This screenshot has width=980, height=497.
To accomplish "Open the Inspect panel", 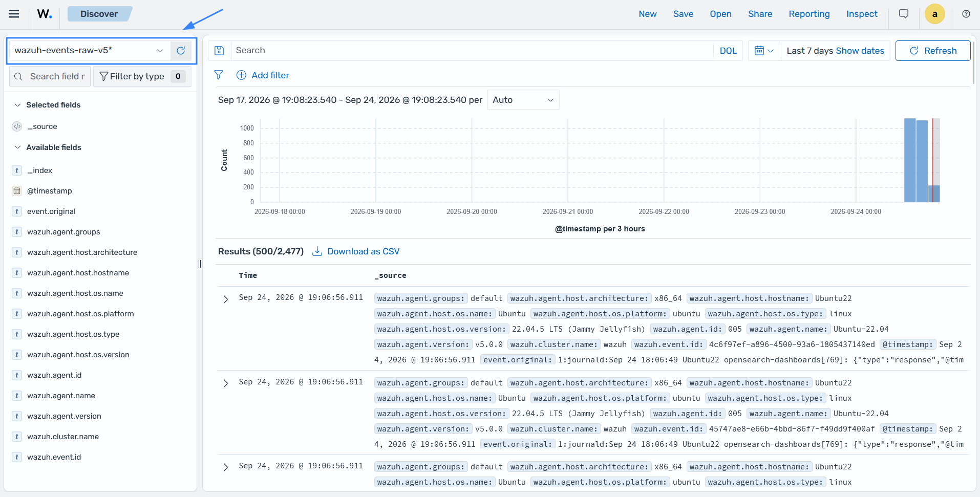I will coord(862,14).
